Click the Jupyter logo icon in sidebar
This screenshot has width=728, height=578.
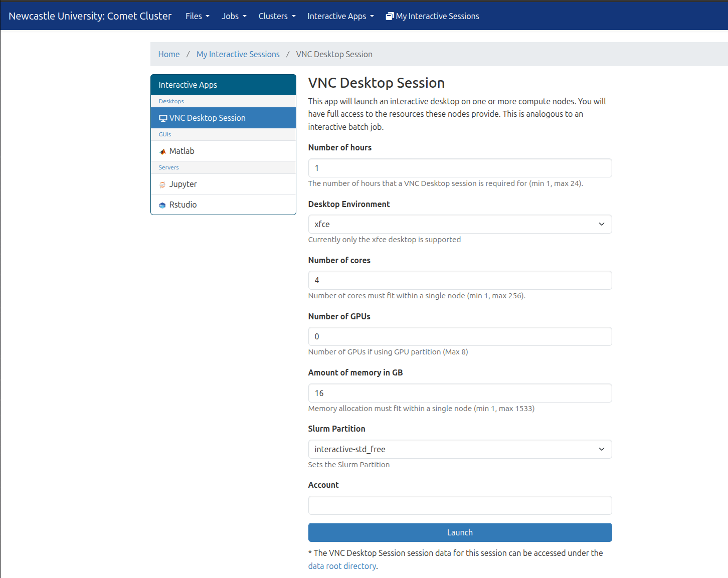tap(162, 184)
